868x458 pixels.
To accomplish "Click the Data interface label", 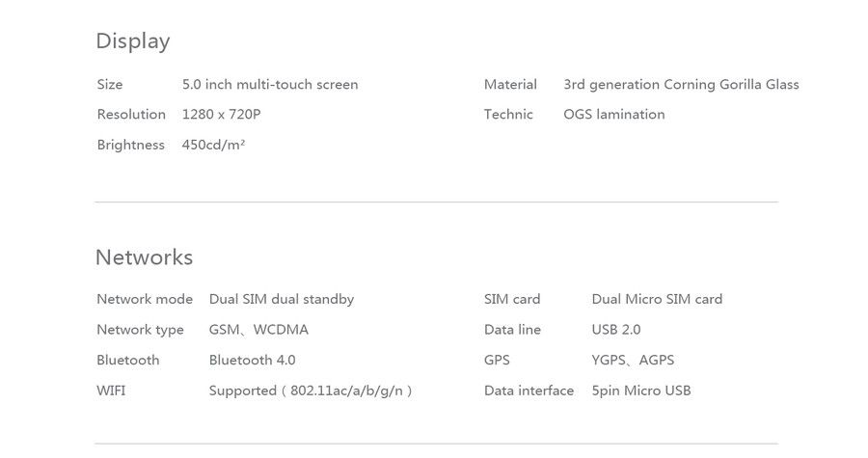I will click(529, 390).
